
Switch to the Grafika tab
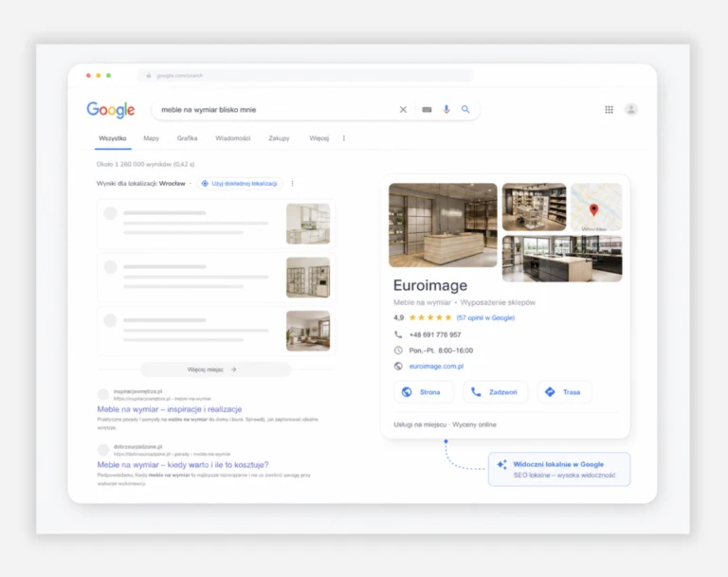click(x=187, y=138)
